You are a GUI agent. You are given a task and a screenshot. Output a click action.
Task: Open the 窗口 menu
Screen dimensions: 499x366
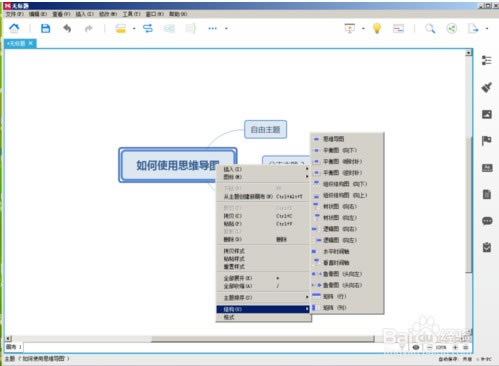pyautogui.click(x=154, y=14)
